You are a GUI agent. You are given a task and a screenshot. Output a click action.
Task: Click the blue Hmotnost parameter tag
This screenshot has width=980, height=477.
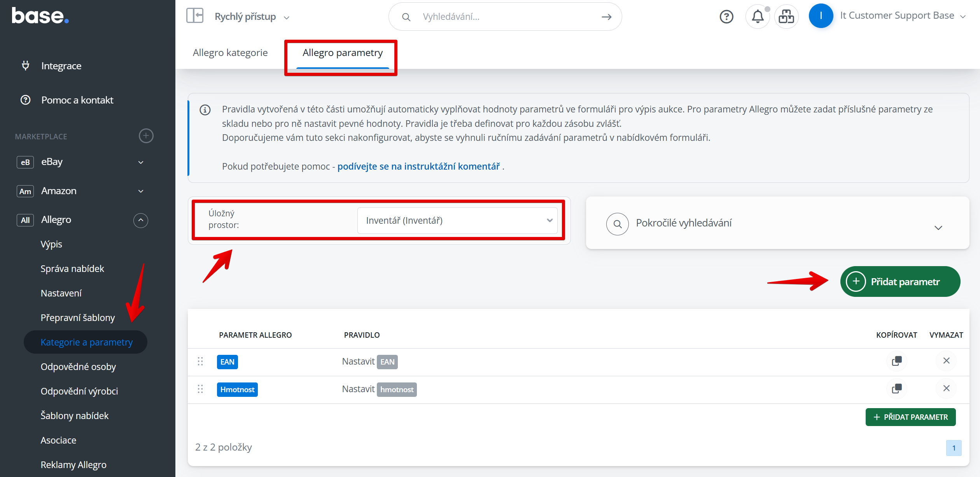tap(237, 389)
